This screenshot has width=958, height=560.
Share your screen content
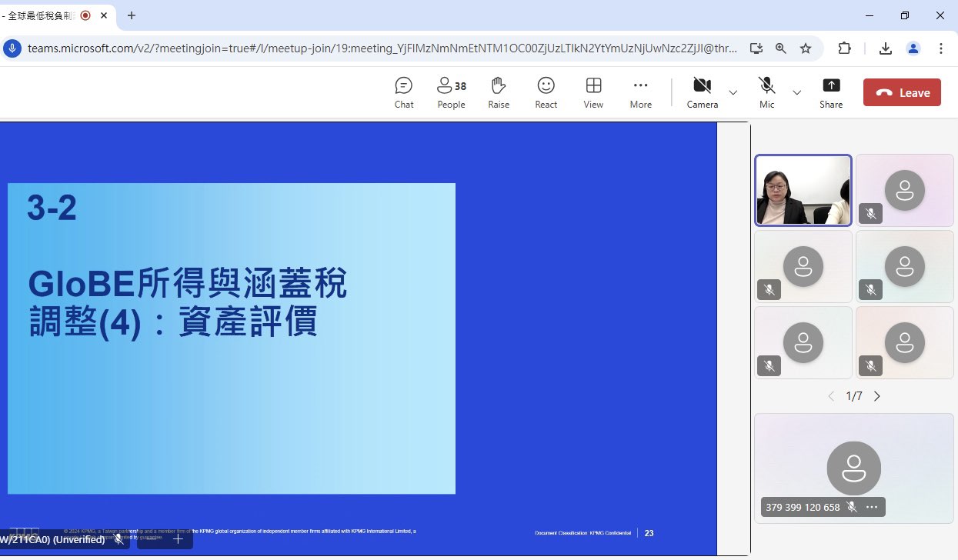(831, 93)
